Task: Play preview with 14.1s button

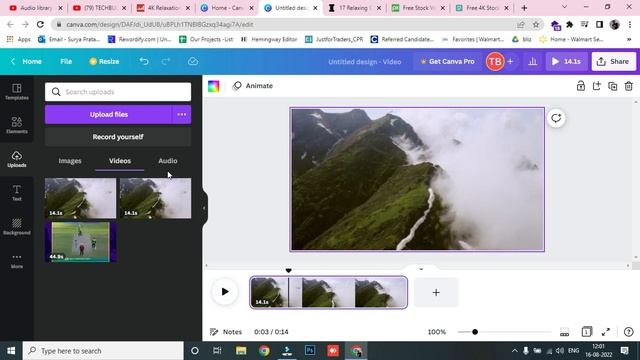Action: (567, 62)
